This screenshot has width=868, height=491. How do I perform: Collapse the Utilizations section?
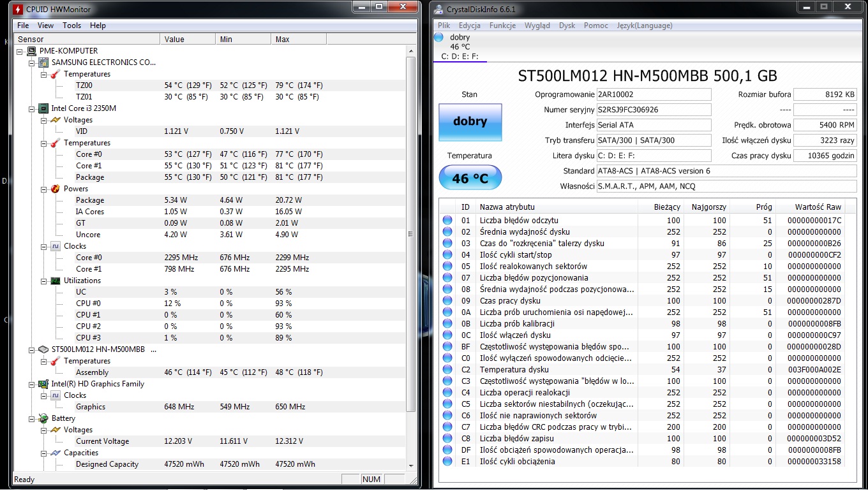[x=43, y=281]
